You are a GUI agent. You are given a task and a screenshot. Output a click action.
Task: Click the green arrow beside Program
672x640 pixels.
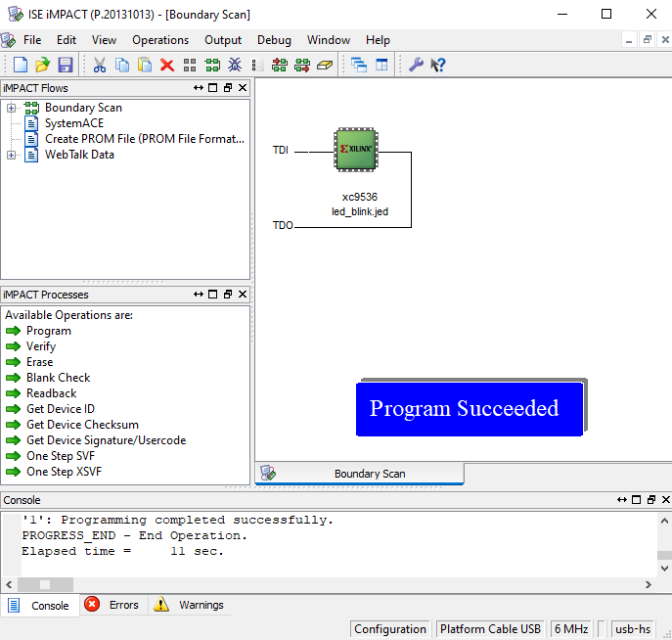click(x=14, y=331)
